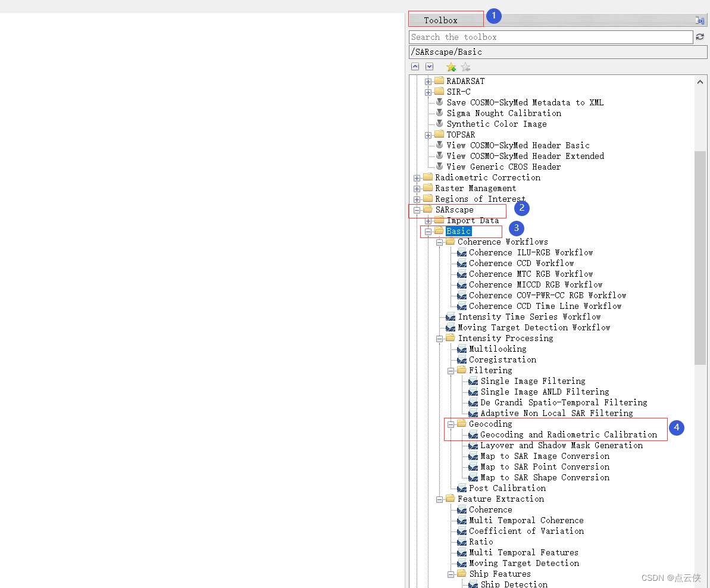Viewport: 710px width, 588px height.
Task: Open the Multi Temporal Coherence tool
Action: tap(526, 521)
